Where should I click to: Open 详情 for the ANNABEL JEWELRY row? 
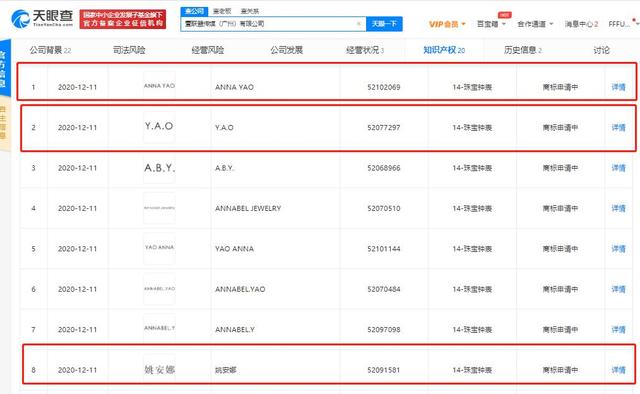618,208
